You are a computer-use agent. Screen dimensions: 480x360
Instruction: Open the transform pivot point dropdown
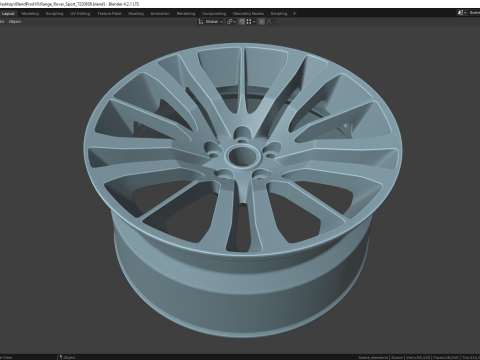231,22
